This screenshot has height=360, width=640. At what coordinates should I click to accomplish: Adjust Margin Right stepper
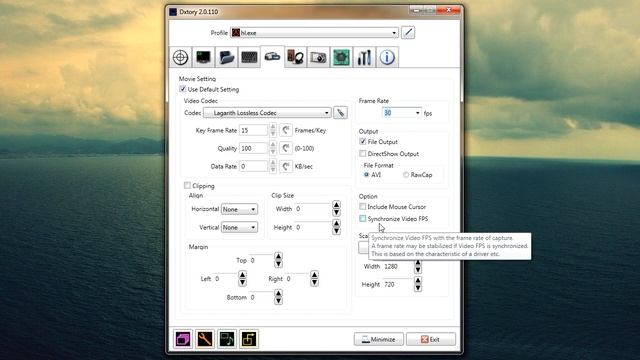tap(314, 278)
